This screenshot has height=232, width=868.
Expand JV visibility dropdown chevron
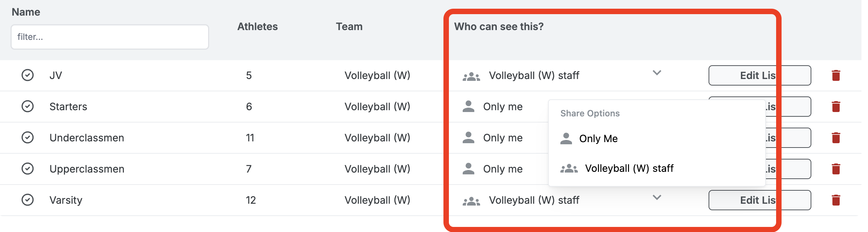click(x=657, y=73)
